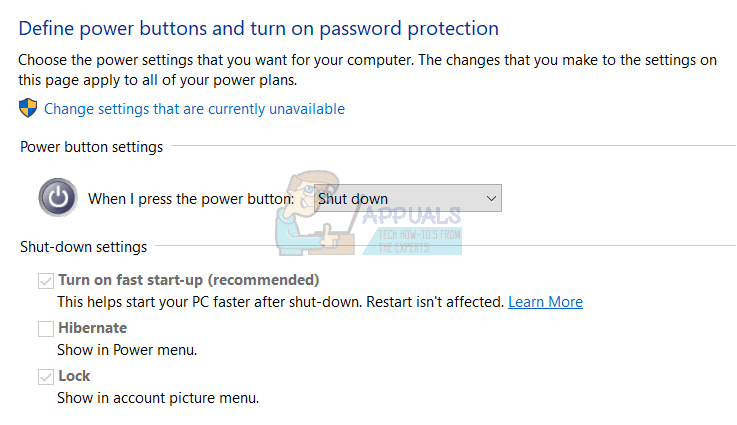Click the round power button icon
Screen dimensions: 737x425
tap(58, 198)
